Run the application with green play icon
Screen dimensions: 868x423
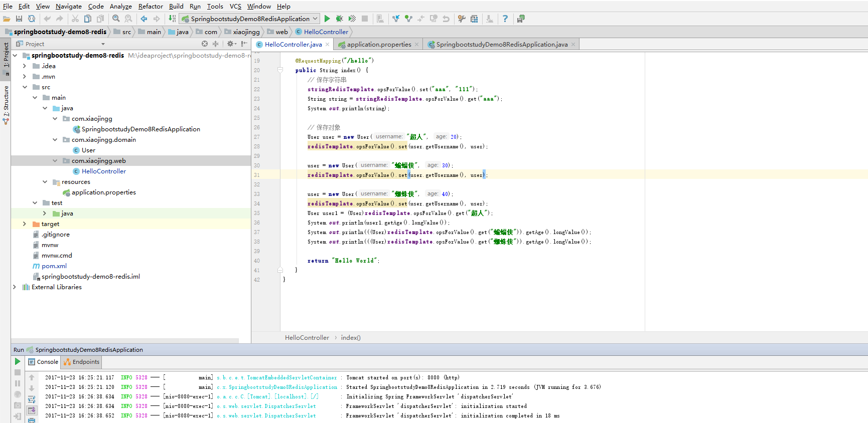click(327, 19)
